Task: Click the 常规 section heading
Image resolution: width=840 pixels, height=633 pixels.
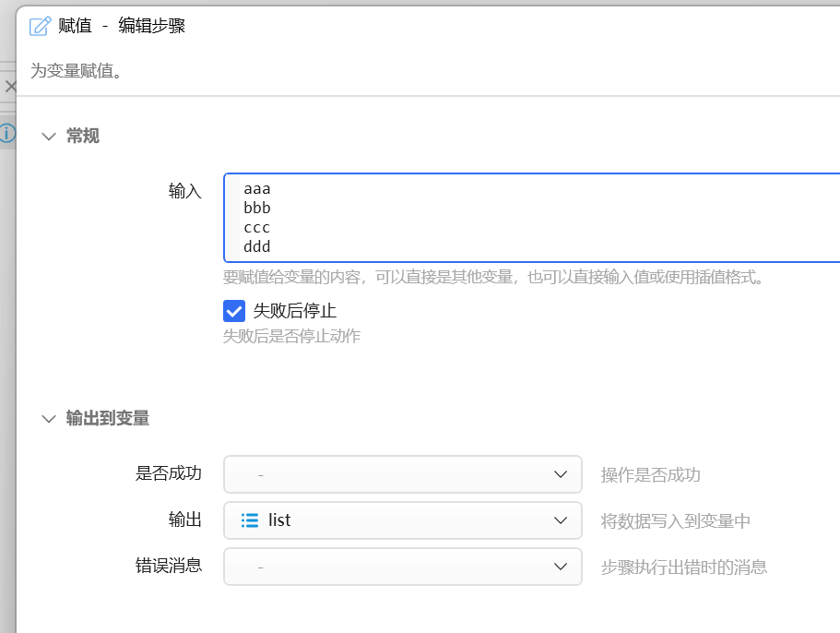Action: pyautogui.click(x=82, y=137)
